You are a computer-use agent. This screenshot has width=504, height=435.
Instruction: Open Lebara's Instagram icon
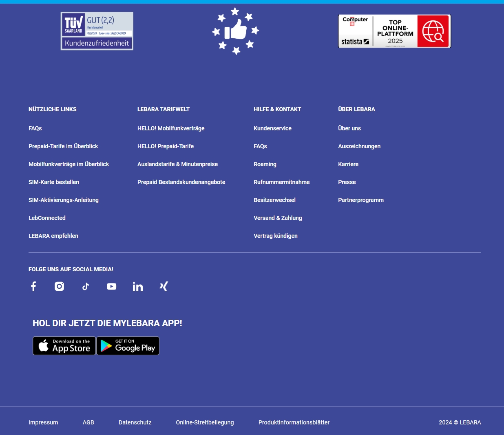coord(60,286)
